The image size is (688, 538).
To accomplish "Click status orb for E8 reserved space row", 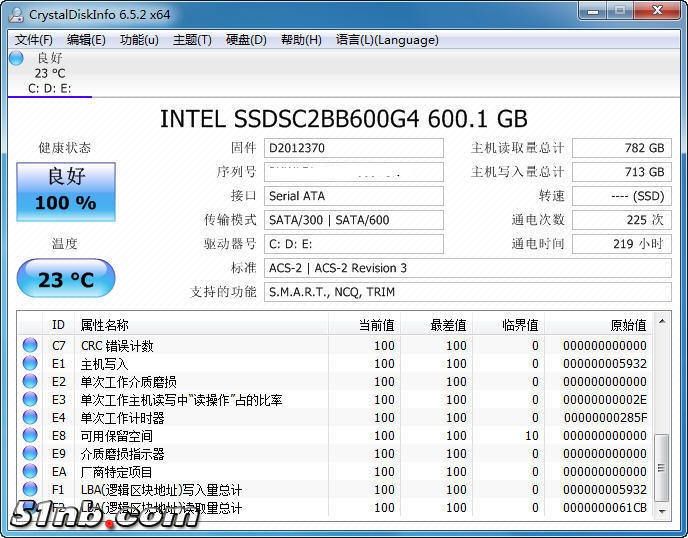I will pos(30,436).
